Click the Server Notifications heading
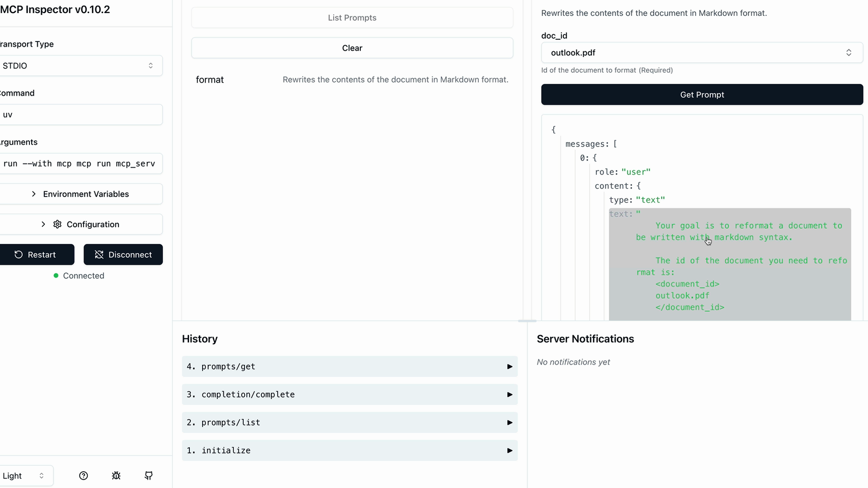The image size is (868, 488). coord(585,339)
